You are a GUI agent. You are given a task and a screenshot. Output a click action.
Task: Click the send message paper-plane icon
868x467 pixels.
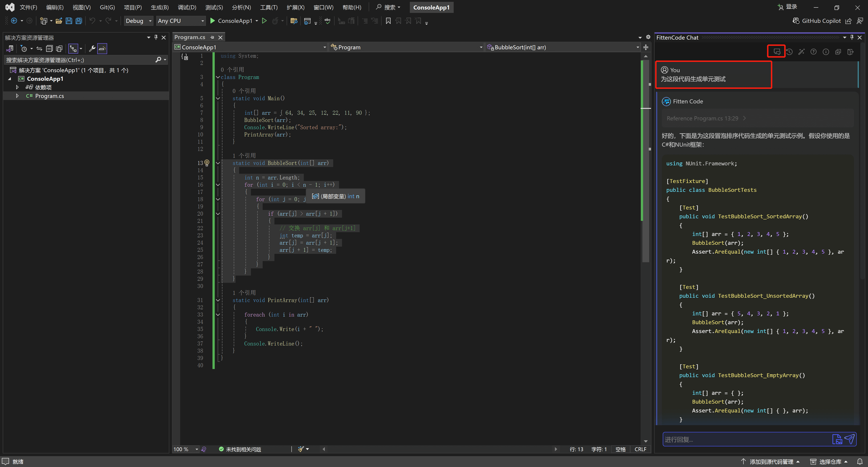849,439
